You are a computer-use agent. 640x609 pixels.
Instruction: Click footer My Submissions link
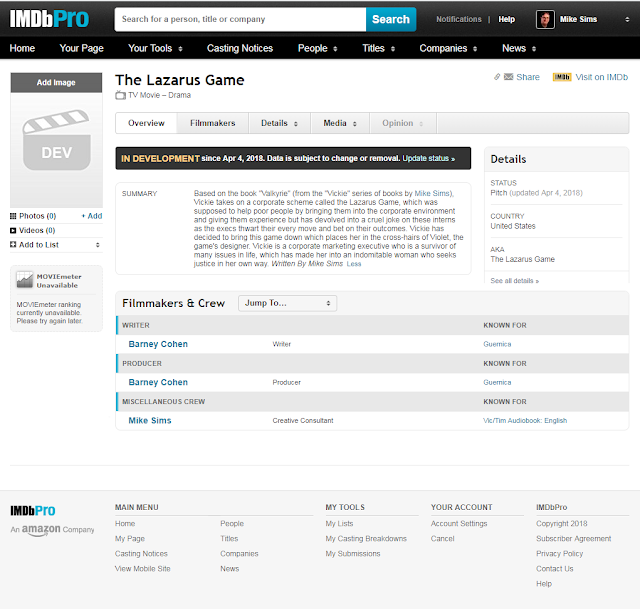(353, 554)
